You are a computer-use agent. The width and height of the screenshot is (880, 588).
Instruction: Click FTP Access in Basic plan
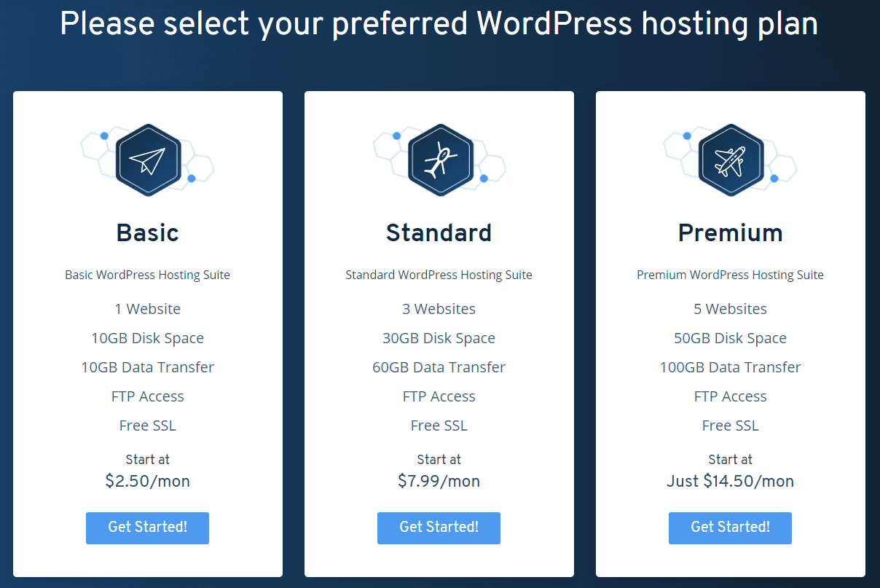[x=147, y=396]
